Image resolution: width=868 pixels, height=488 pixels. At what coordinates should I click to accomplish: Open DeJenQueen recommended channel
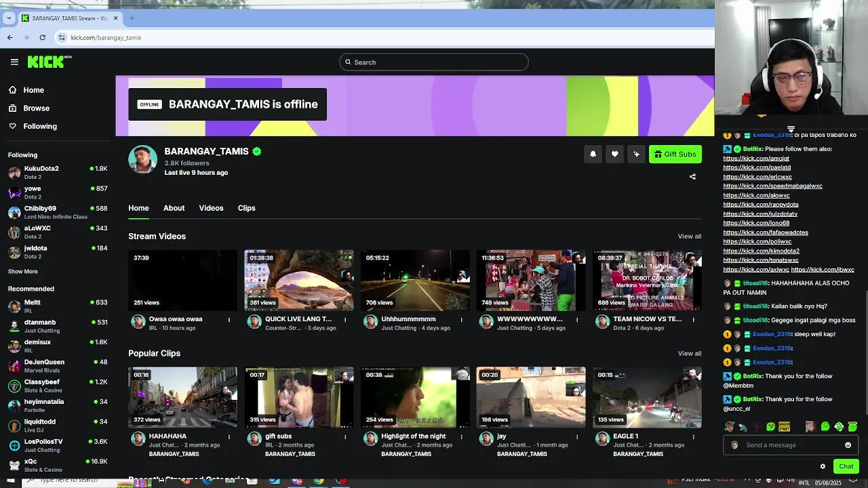[58, 366]
